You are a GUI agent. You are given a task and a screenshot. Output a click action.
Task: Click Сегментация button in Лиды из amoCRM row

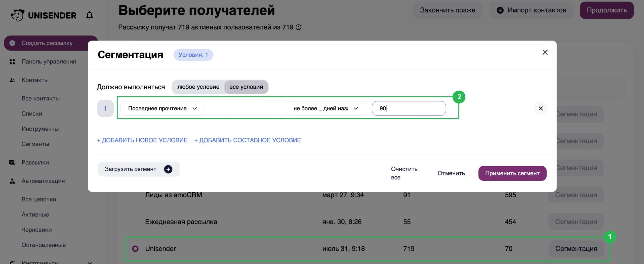(x=576, y=195)
